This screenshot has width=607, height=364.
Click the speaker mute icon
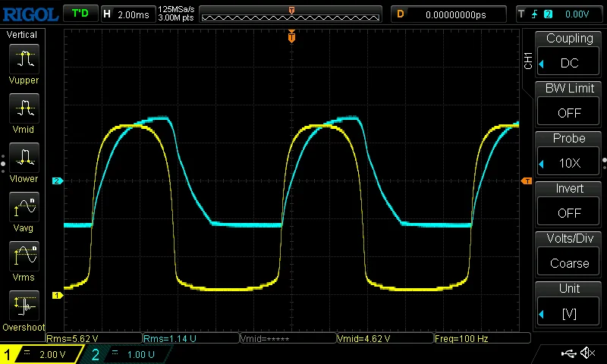(x=587, y=353)
